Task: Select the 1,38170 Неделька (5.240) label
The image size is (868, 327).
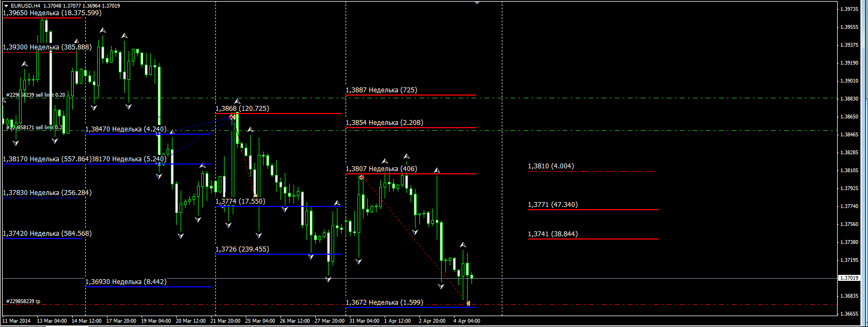Action: [x=129, y=159]
